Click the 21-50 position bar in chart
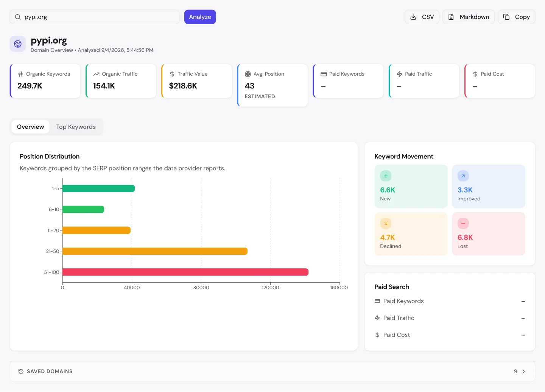This screenshot has height=392, width=545. (x=155, y=251)
